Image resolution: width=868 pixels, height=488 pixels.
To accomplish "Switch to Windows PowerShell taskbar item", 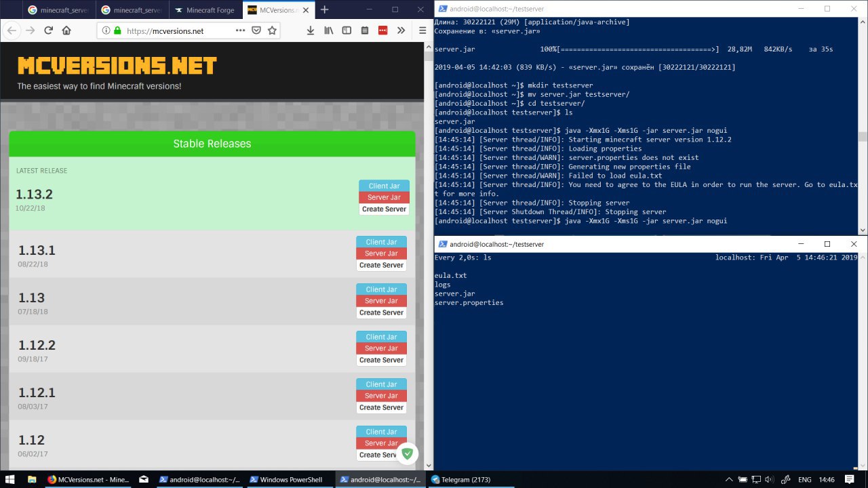I will click(290, 479).
